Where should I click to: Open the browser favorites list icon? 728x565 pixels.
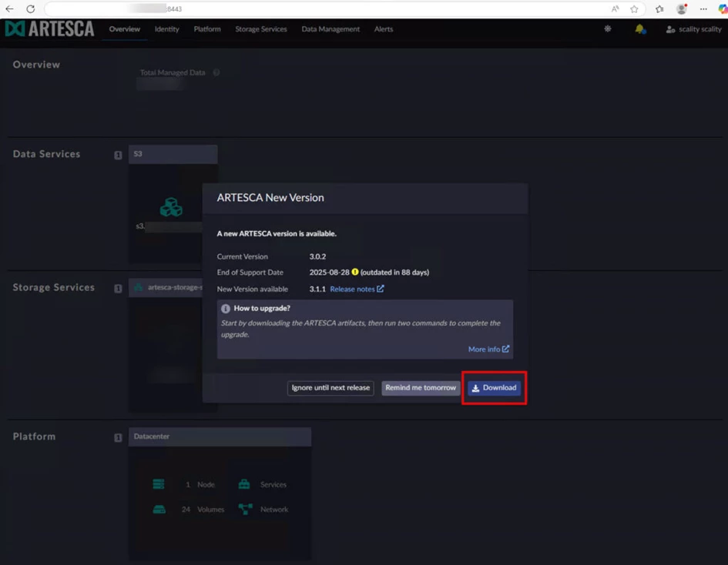pyautogui.click(x=659, y=8)
